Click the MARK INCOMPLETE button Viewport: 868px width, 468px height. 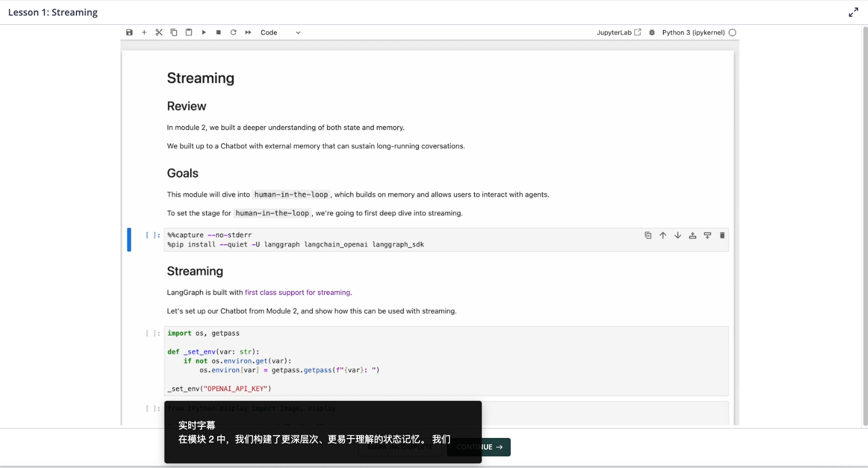pos(400,447)
